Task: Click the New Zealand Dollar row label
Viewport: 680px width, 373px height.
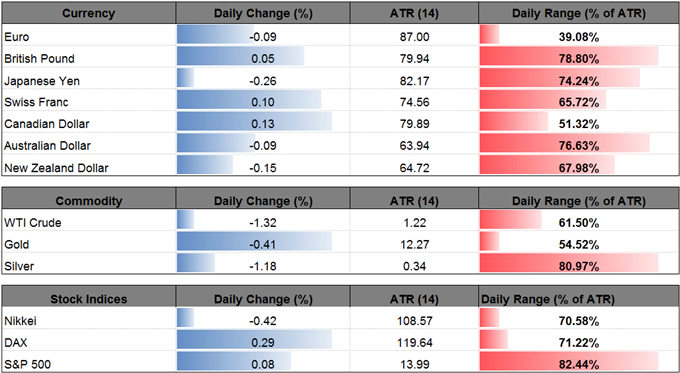Action: [x=56, y=167]
